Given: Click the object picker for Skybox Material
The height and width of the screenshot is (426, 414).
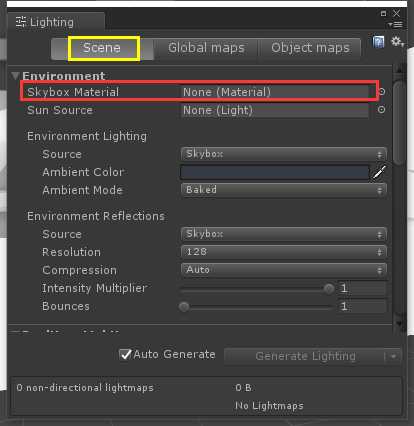Looking at the screenshot, I should [382, 91].
